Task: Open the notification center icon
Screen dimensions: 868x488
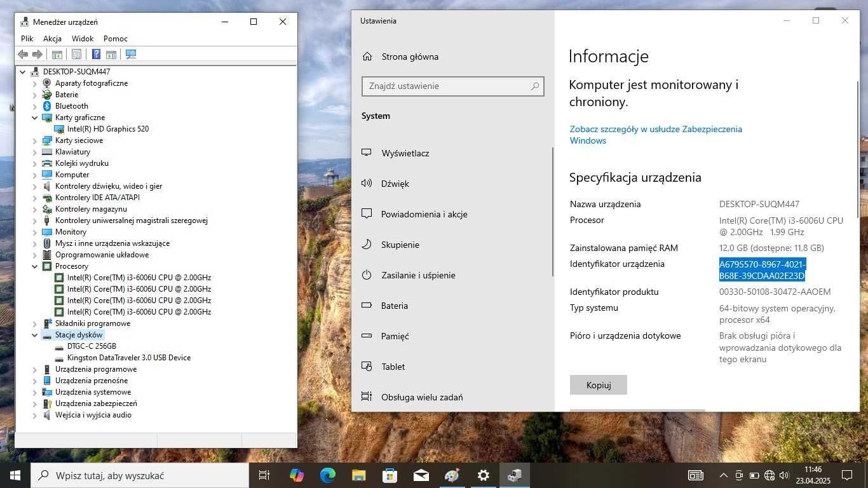Action: click(847, 475)
